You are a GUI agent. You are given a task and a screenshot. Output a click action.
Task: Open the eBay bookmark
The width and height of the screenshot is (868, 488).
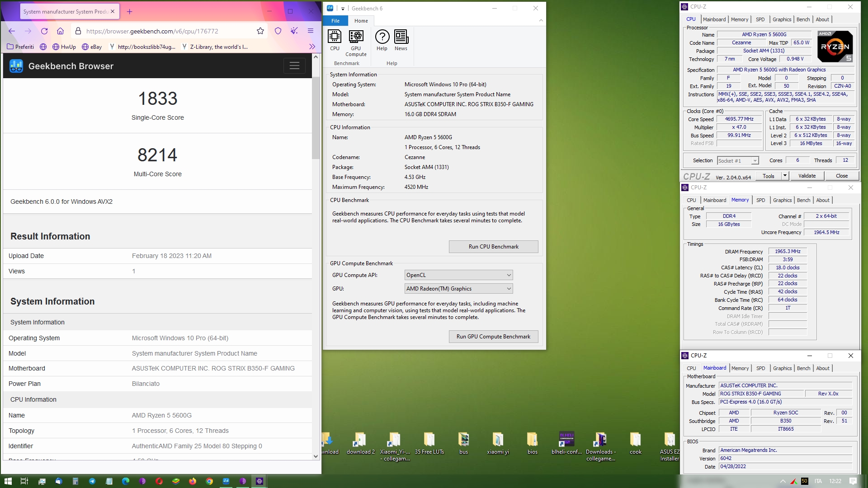[92, 47]
